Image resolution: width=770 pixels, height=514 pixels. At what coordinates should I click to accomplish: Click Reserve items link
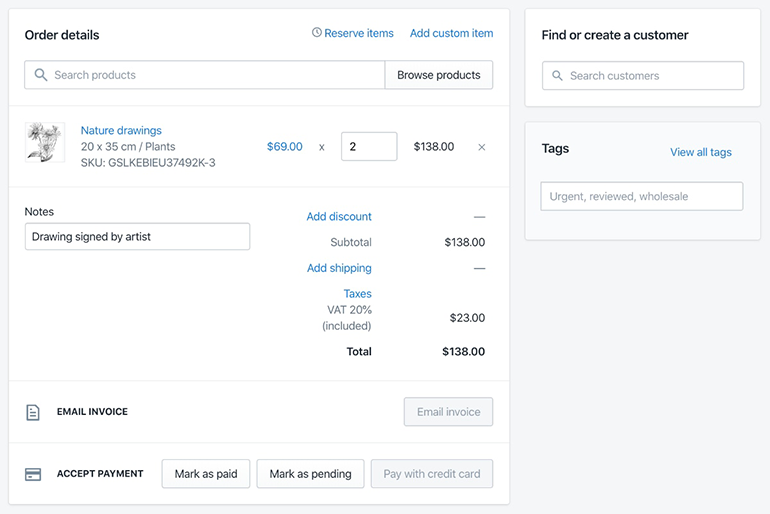358,33
